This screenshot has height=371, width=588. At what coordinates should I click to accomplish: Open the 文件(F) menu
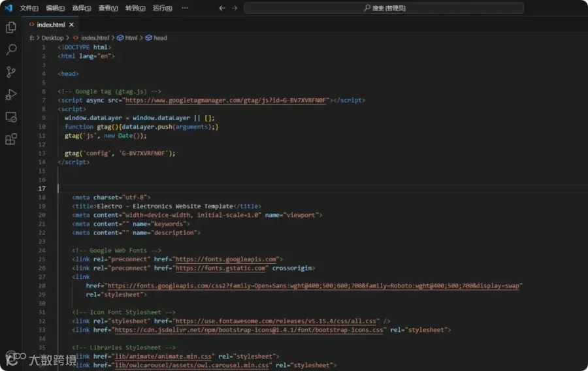click(x=29, y=8)
